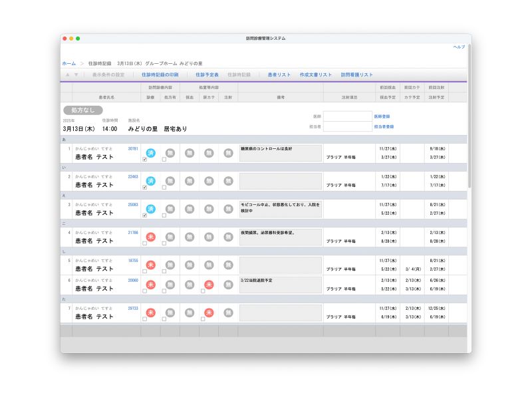Click the gray 無 採血 icon for patient 21786
Screen dimensions: 532x399
click(x=190, y=237)
